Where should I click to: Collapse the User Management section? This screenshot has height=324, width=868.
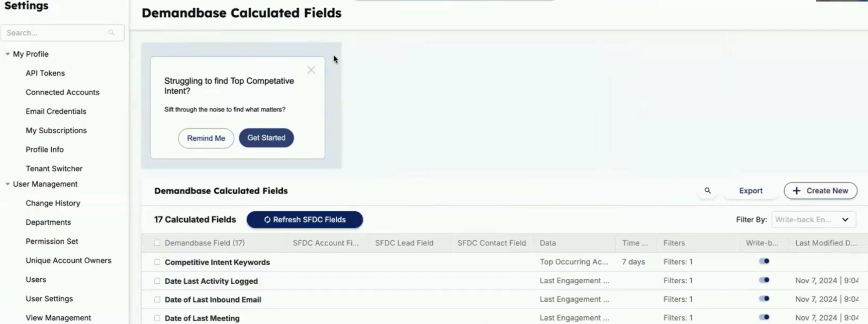click(x=7, y=184)
